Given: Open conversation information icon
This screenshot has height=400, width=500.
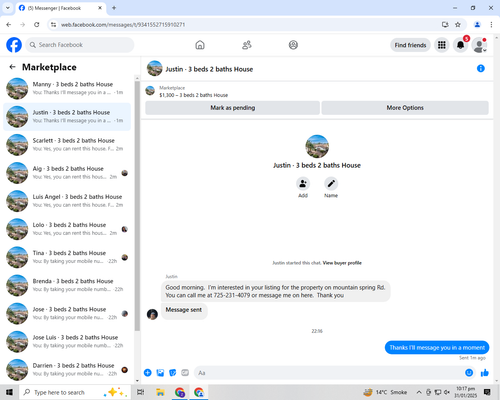Looking at the screenshot, I should click(x=481, y=68).
